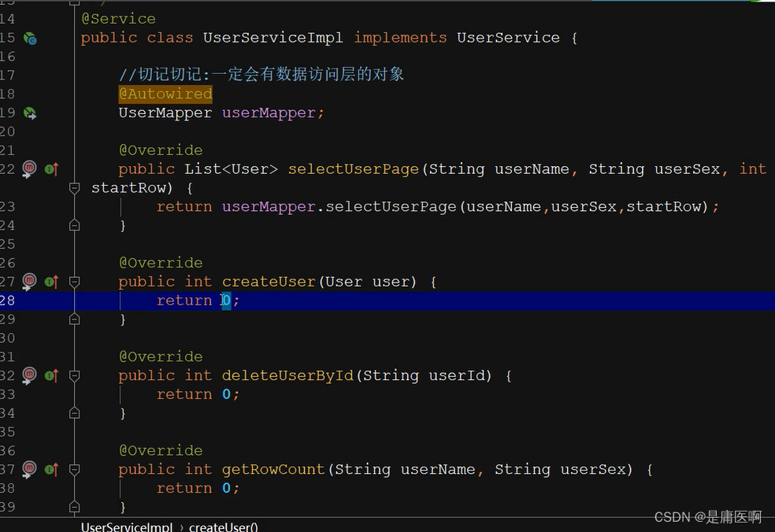Click MyBatis mapper icon on line 27
The width and height of the screenshot is (775, 532).
[x=29, y=282]
